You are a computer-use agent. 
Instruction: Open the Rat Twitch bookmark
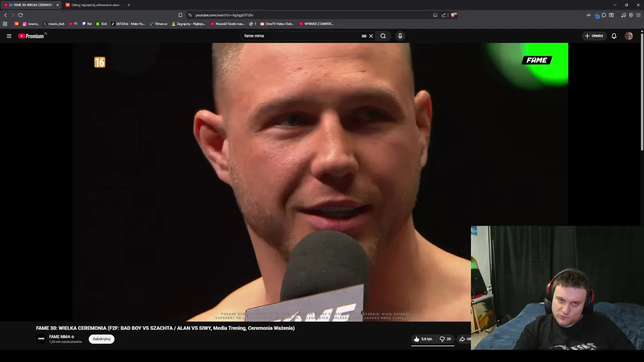point(87,24)
